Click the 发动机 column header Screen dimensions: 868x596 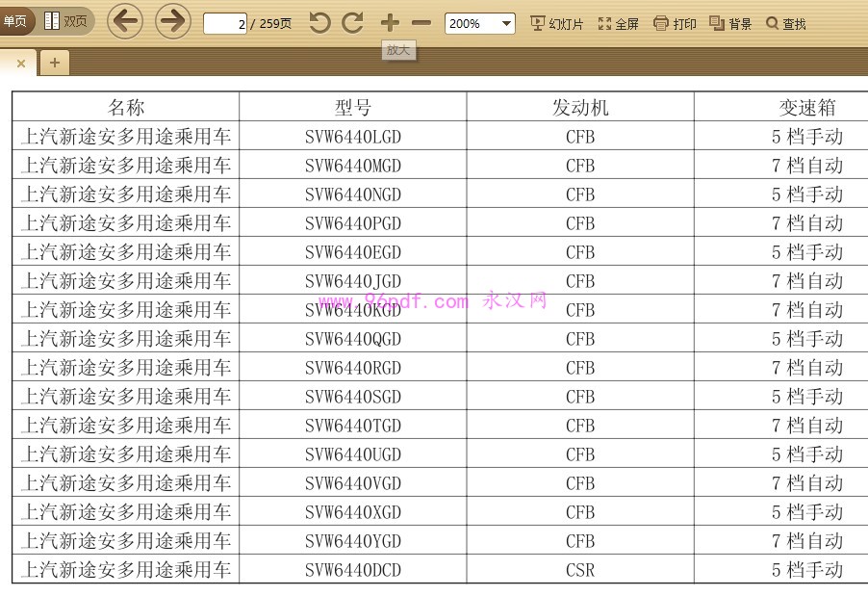point(580,107)
